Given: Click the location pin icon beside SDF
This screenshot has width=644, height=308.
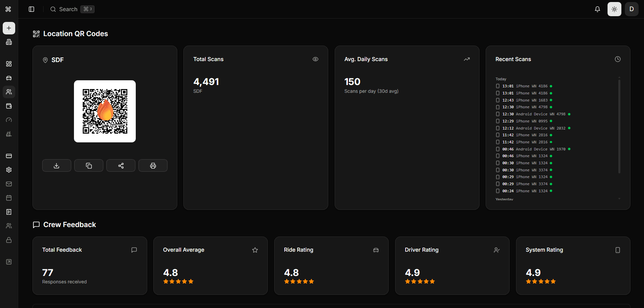Looking at the screenshot, I should pos(45,60).
